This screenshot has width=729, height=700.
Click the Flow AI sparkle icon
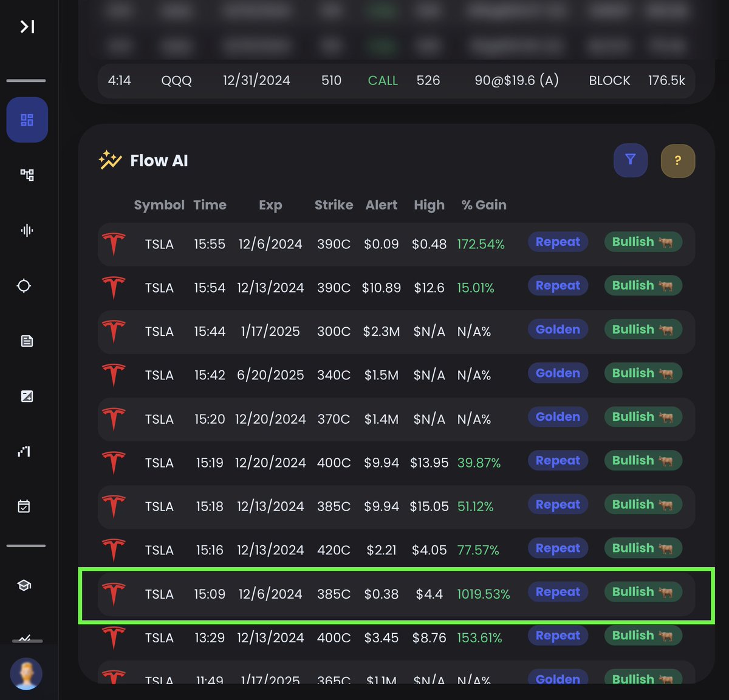tap(111, 160)
